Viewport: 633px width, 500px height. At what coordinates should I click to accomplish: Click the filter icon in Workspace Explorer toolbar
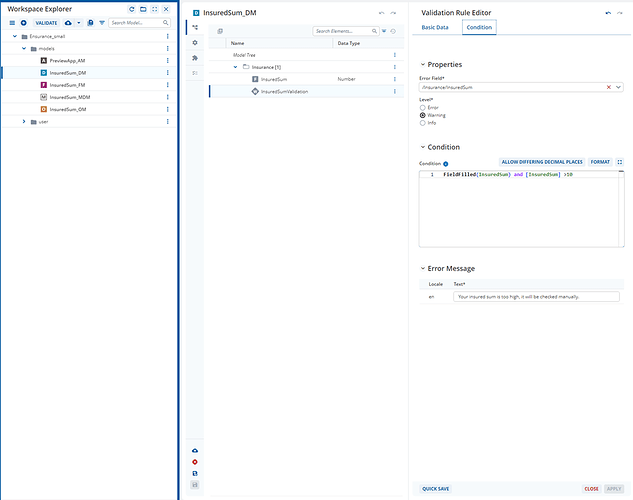[x=102, y=23]
